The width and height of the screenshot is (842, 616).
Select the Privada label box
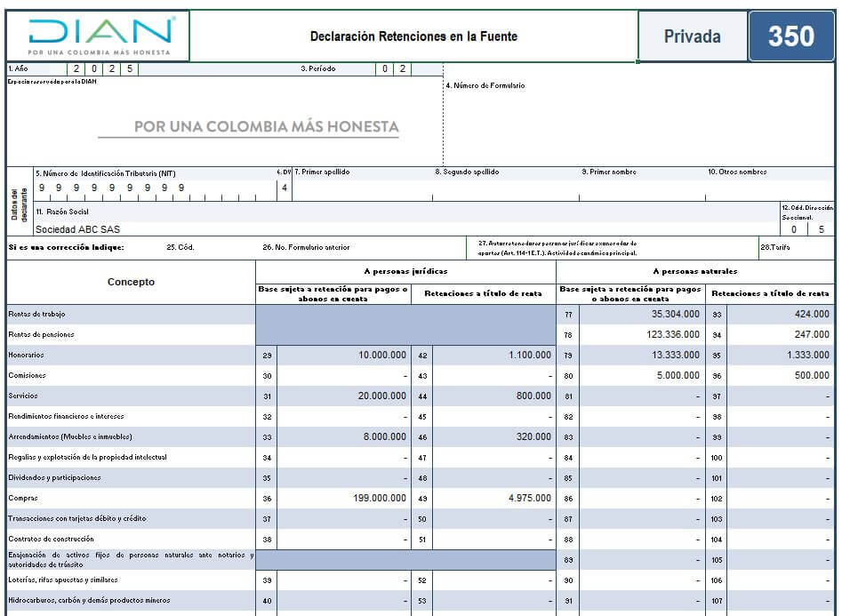[692, 36]
